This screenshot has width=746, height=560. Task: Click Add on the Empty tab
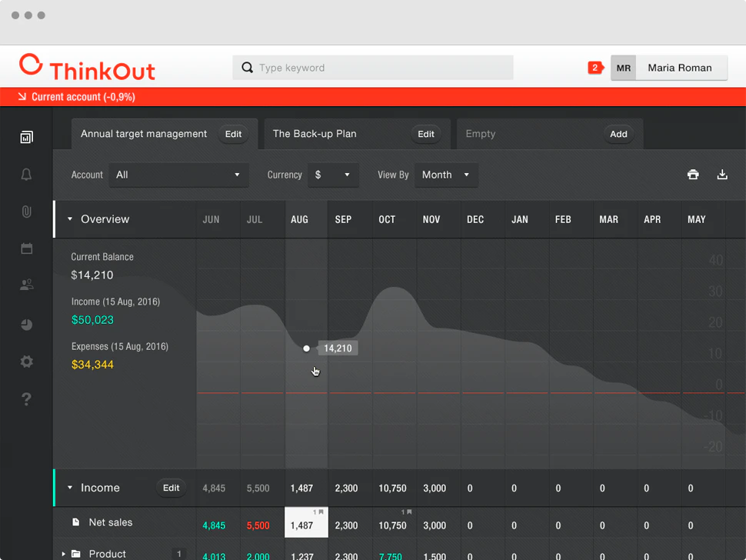tap(618, 134)
